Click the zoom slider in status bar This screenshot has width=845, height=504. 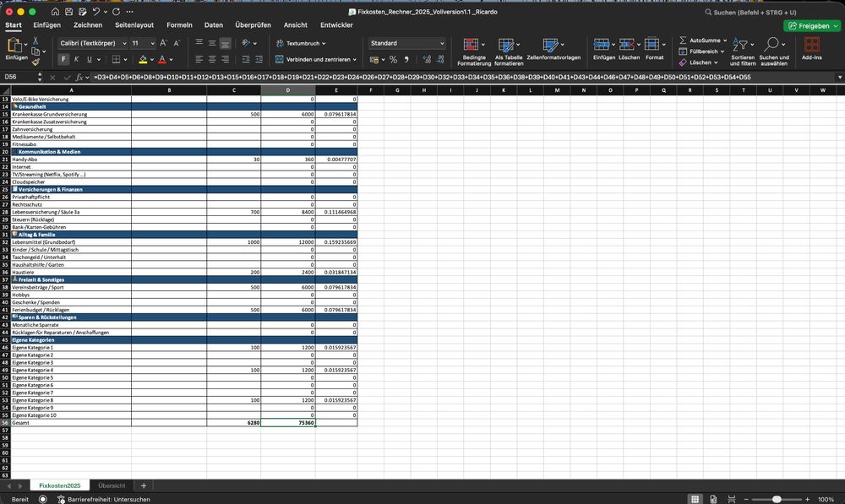tap(777, 499)
